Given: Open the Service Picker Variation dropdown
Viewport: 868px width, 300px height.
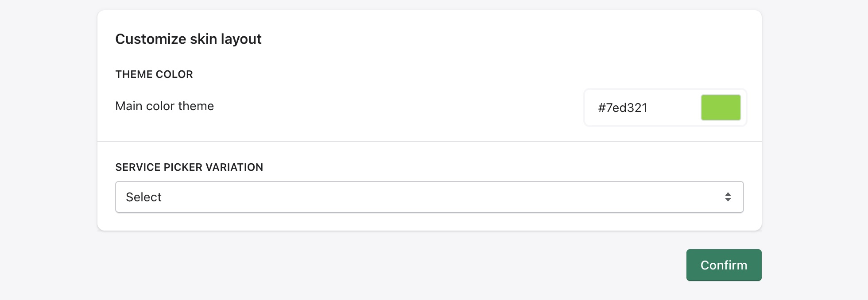Looking at the screenshot, I should click(429, 197).
